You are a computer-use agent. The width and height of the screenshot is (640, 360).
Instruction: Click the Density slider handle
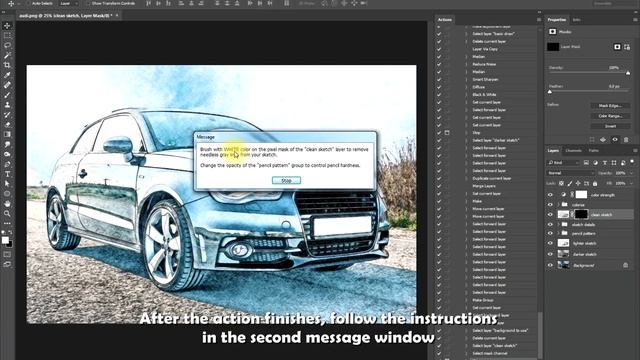click(x=628, y=73)
